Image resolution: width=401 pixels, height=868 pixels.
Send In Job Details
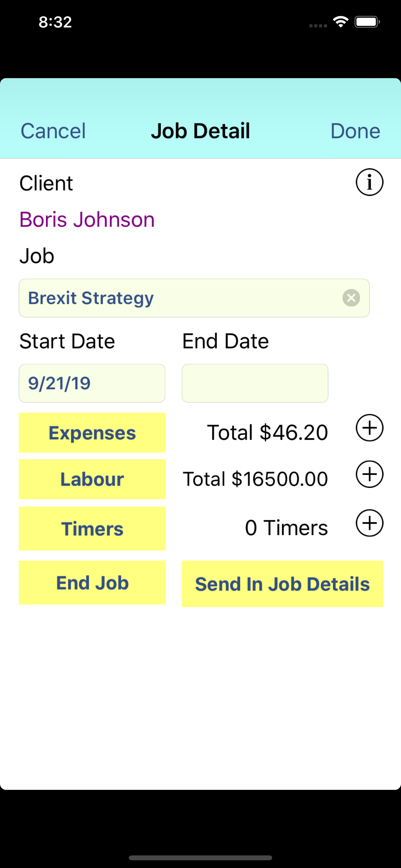coord(283,584)
